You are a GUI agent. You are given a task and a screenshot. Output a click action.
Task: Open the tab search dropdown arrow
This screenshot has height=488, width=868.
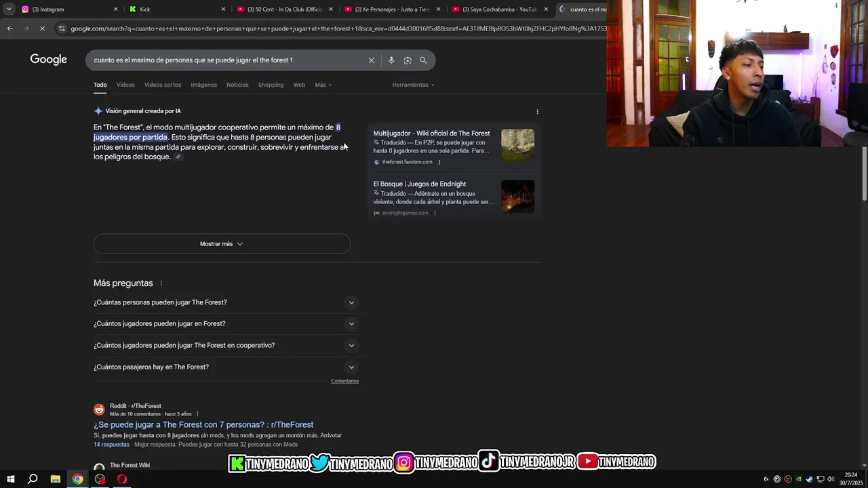coord(8,9)
